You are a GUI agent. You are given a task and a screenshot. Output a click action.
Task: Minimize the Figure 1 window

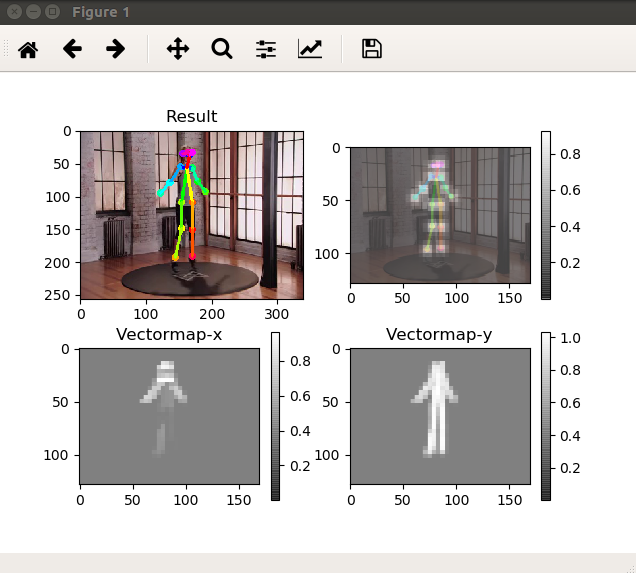(x=33, y=12)
